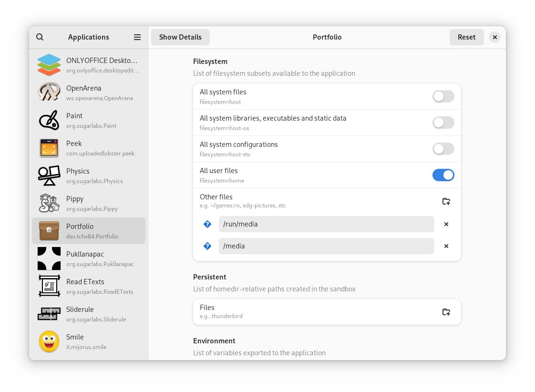Reset Portfolio permissions with Reset button

466,37
